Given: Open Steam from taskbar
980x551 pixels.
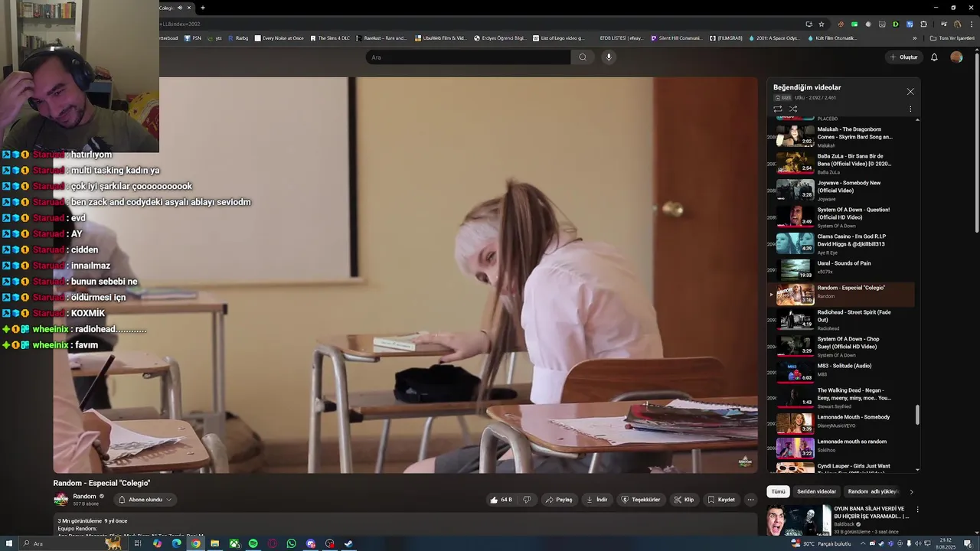Looking at the screenshot, I should point(348,543).
